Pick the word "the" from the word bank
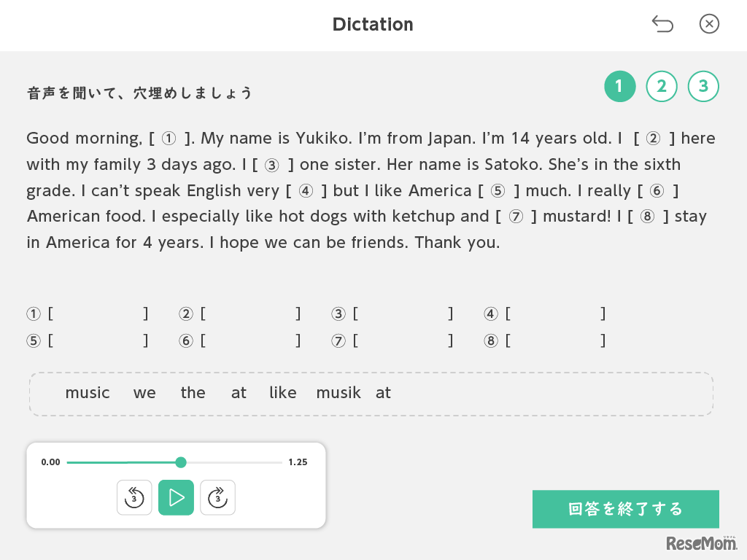Screen dimensions: 747x560 pos(193,392)
